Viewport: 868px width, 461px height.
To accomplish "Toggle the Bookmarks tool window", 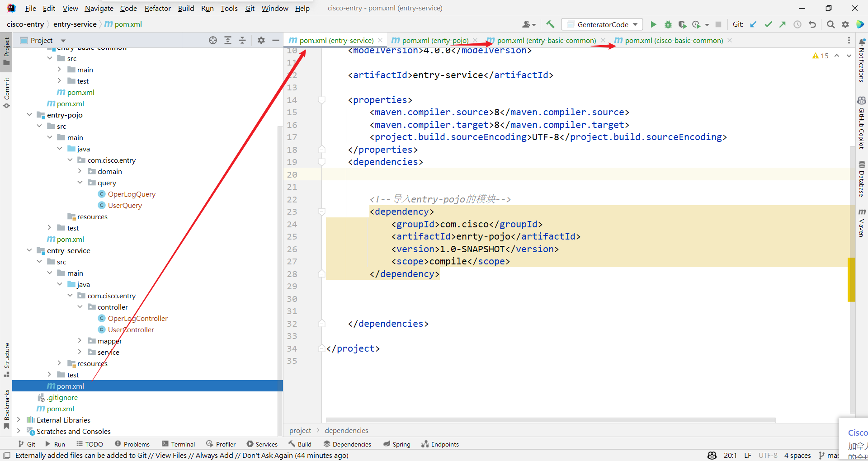I will (6, 409).
